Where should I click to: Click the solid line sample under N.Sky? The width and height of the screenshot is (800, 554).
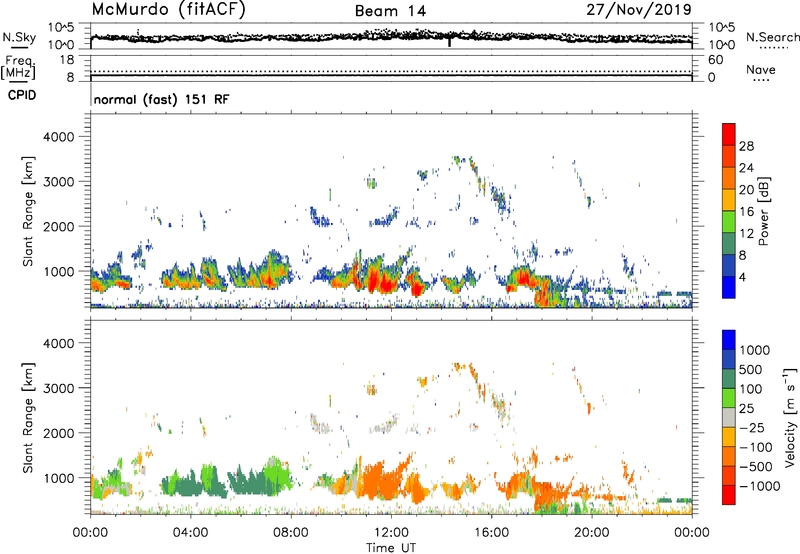[x=19, y=48]
